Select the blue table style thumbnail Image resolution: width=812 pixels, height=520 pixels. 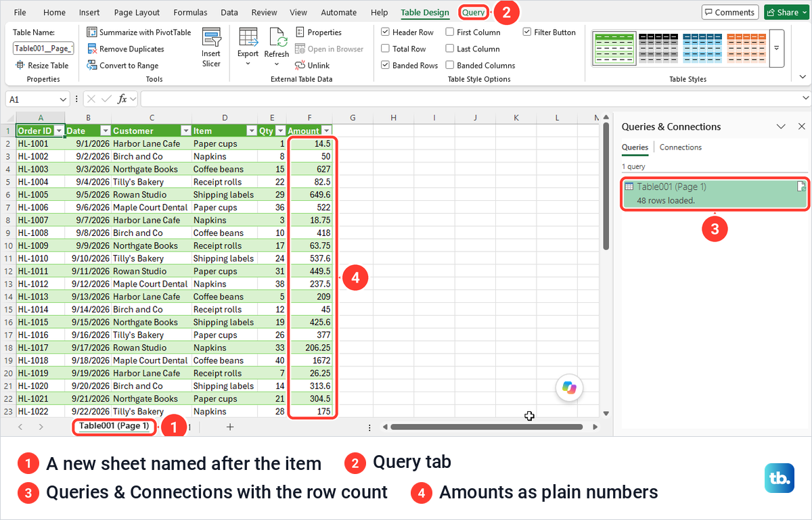point(702,47)
